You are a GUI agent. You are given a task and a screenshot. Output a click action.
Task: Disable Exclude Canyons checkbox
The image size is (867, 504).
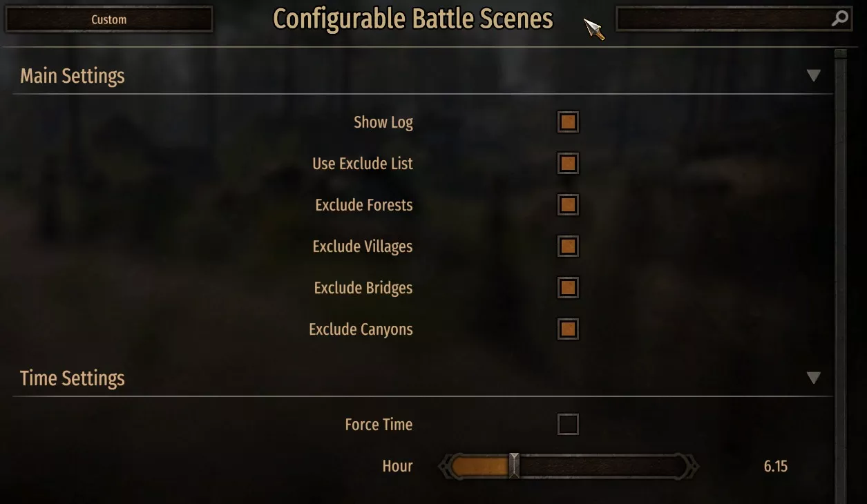pos(568,329)
